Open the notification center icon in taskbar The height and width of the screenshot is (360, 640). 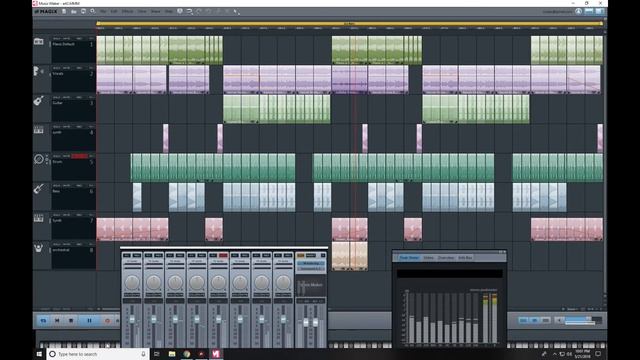tap(598, 354)
